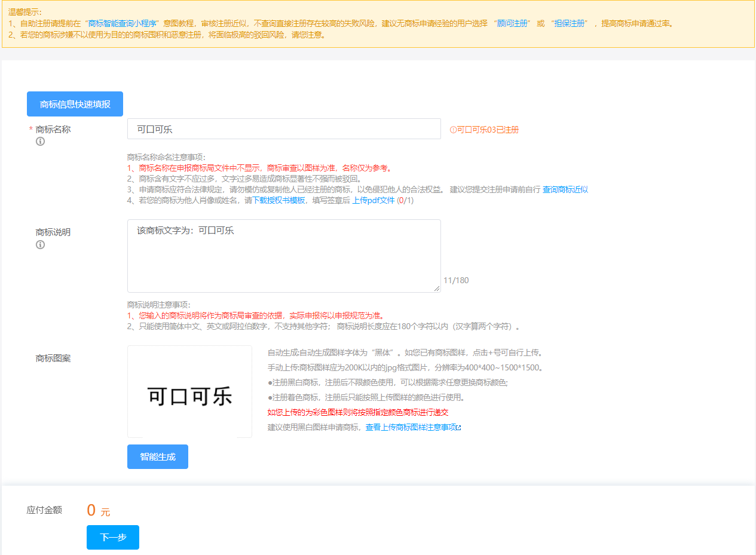Click the 上传pdf文件 link

(x=374, y=201)
